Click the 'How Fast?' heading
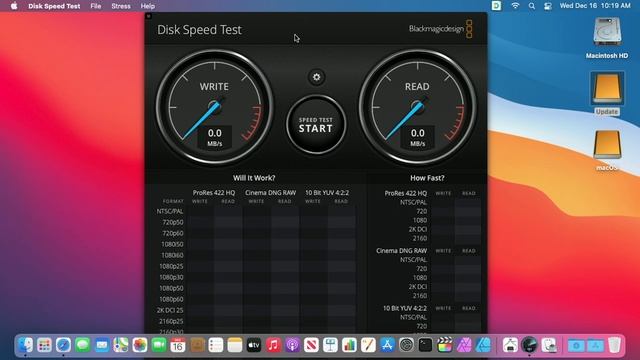This screenshot has width=640, height=360. pos(427,178)
